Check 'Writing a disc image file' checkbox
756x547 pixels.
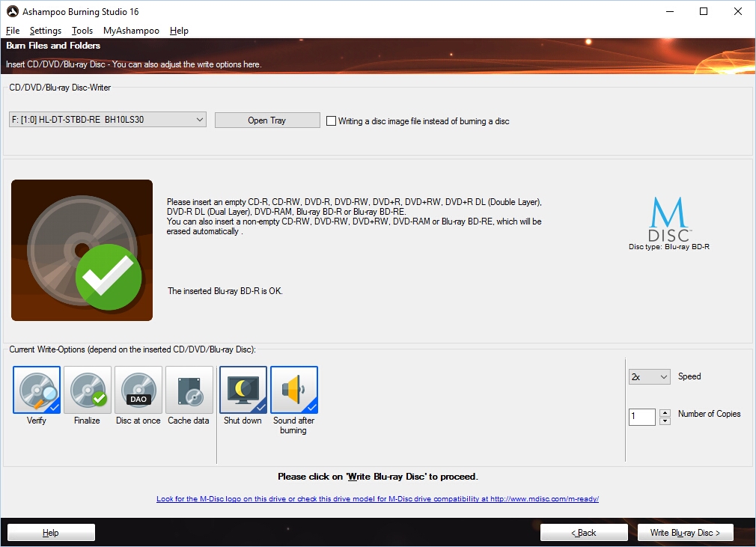(x=332, y=121)
